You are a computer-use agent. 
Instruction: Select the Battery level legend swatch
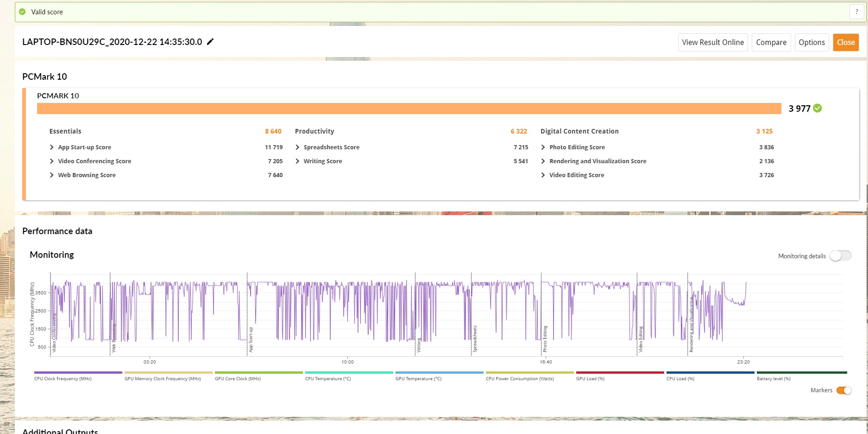tap(802, 372)
